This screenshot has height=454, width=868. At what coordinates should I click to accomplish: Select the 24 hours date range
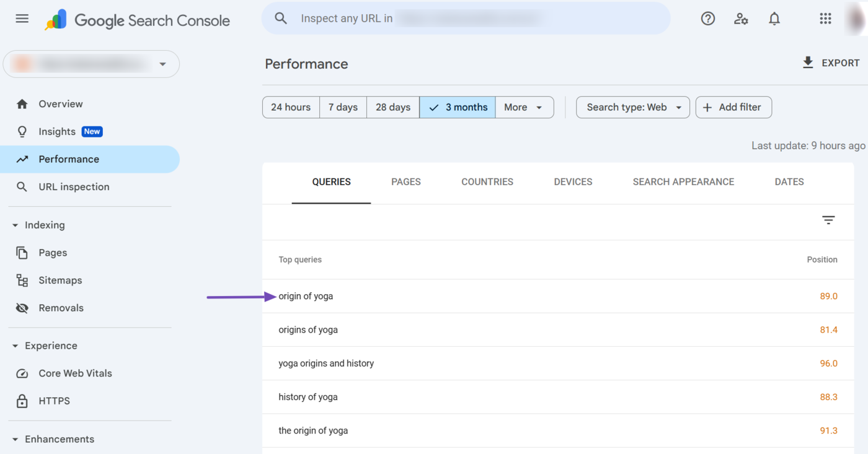click(x=291, y=107)
